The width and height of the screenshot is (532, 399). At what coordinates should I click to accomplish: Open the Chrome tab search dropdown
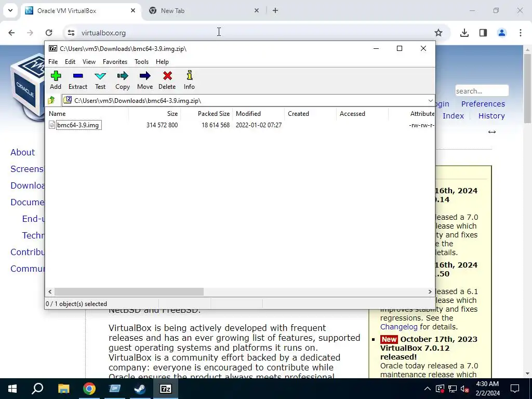point(10,10)
